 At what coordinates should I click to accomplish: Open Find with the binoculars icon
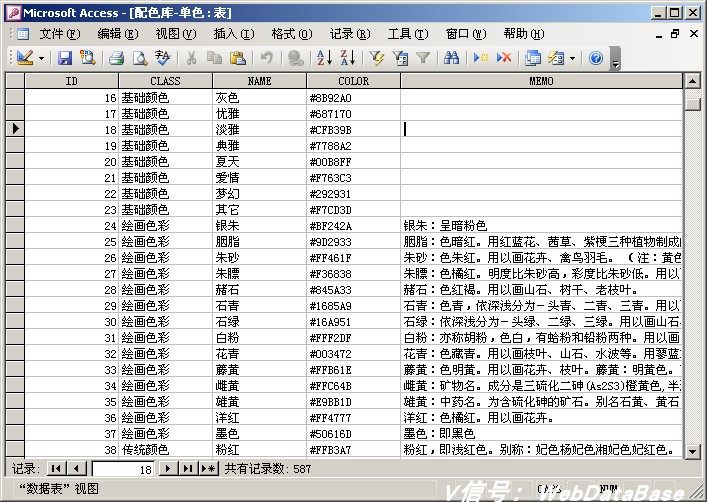pos(451,58)
